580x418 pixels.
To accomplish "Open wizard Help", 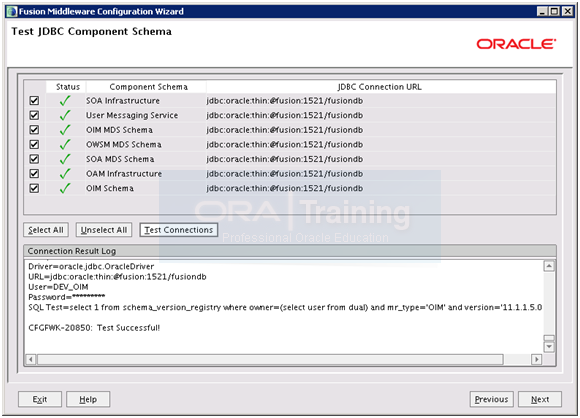I will click(x=88, y=399).
